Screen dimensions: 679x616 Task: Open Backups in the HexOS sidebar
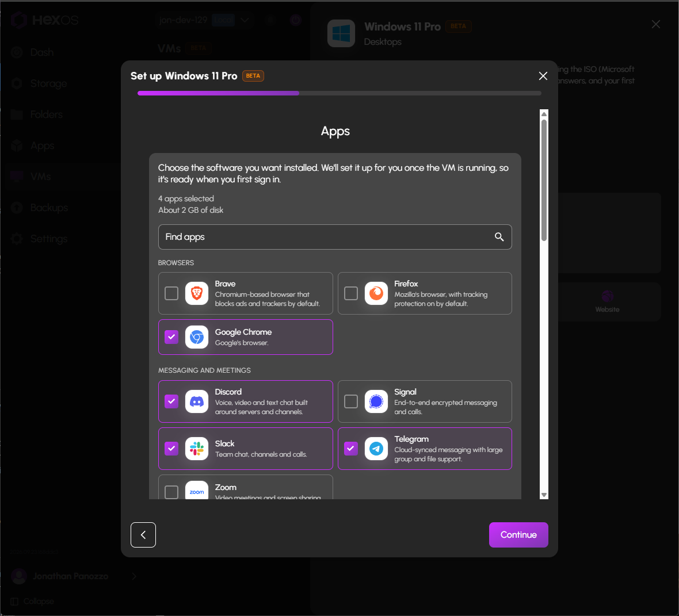pyautogui.click(x=49, y=208)
